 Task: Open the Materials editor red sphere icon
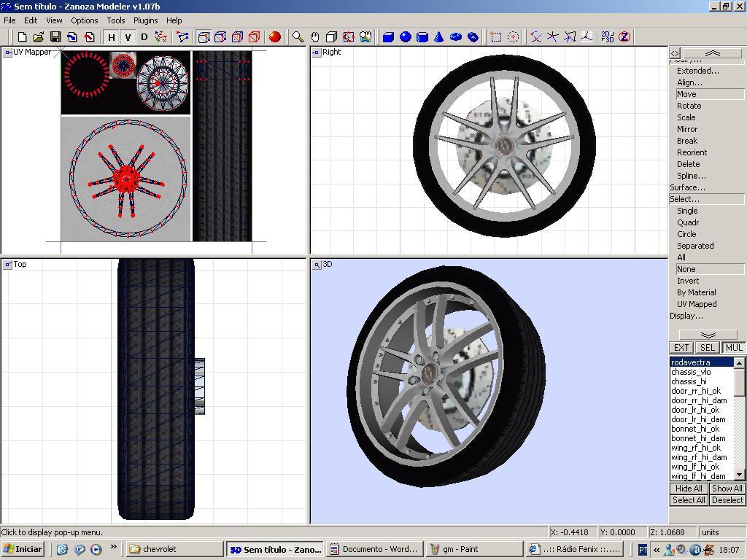pos(275,37)
